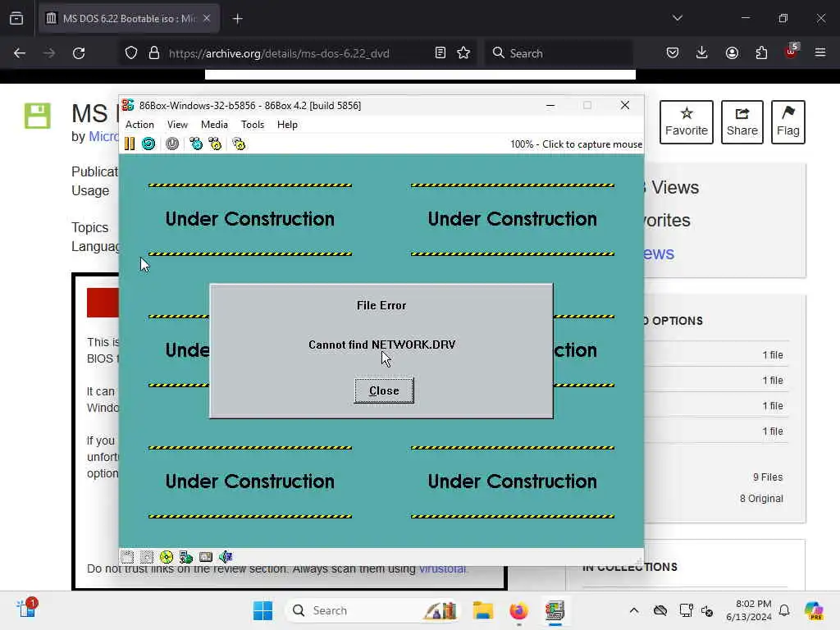The image size is (840, 630).
Task: Click the Favorite button on archive.org
Action: pos(687,122)
